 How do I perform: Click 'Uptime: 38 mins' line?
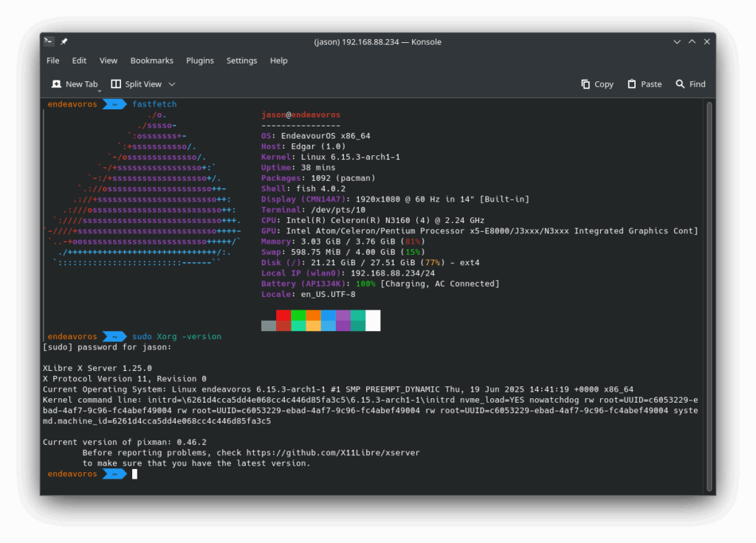click(298, 168)
